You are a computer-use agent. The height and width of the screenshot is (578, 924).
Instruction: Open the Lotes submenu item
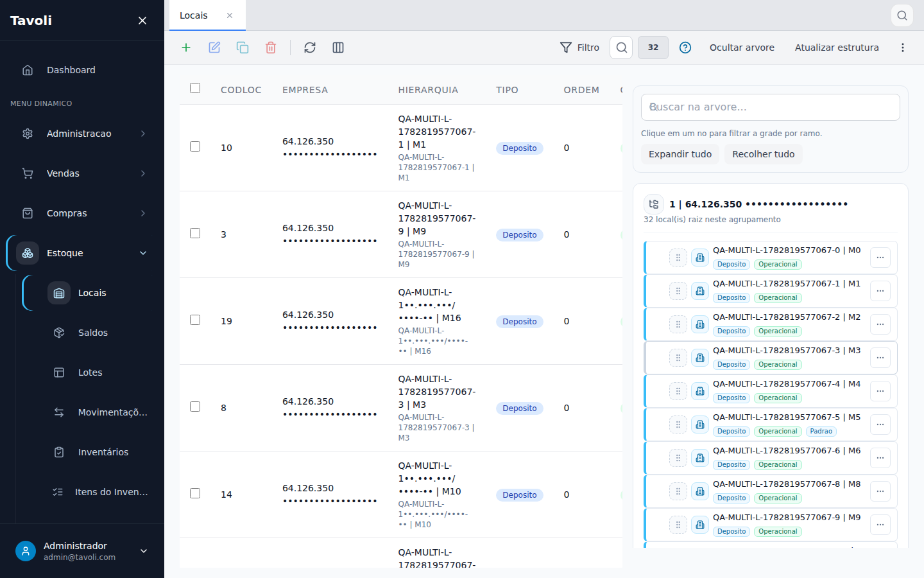[x=90, y=372]
